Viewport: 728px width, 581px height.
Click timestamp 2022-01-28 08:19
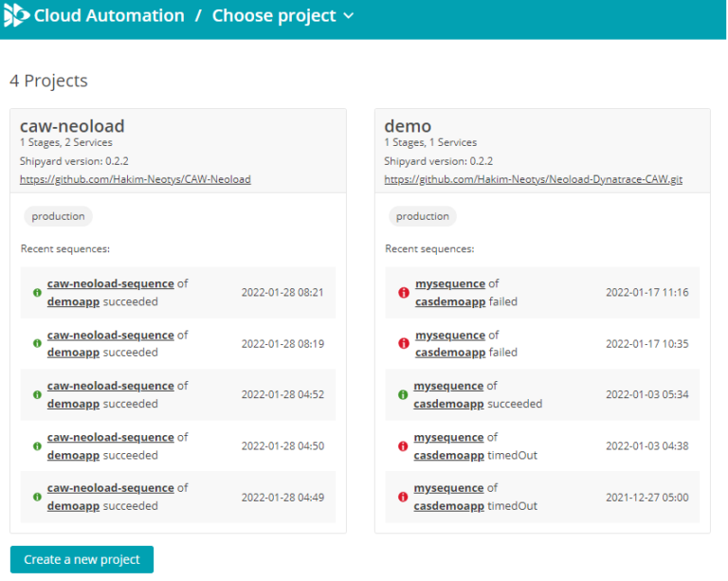[x=282, y=344]
